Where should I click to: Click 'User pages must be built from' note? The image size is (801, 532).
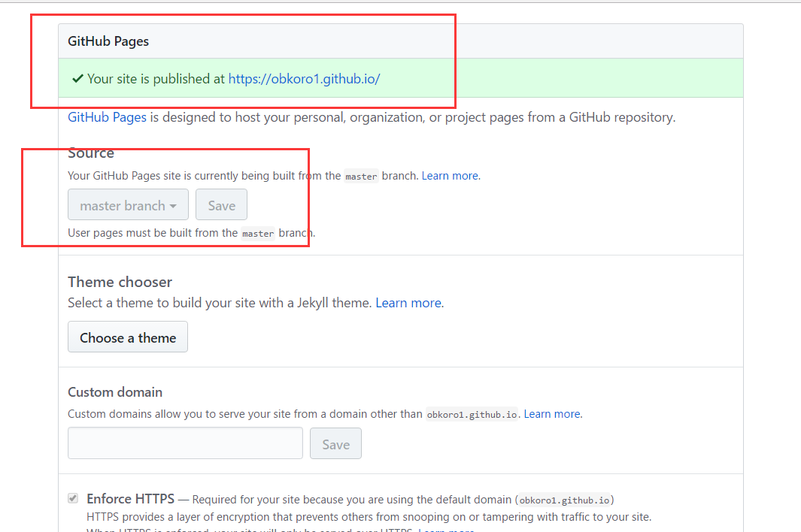tap(192, 233)
